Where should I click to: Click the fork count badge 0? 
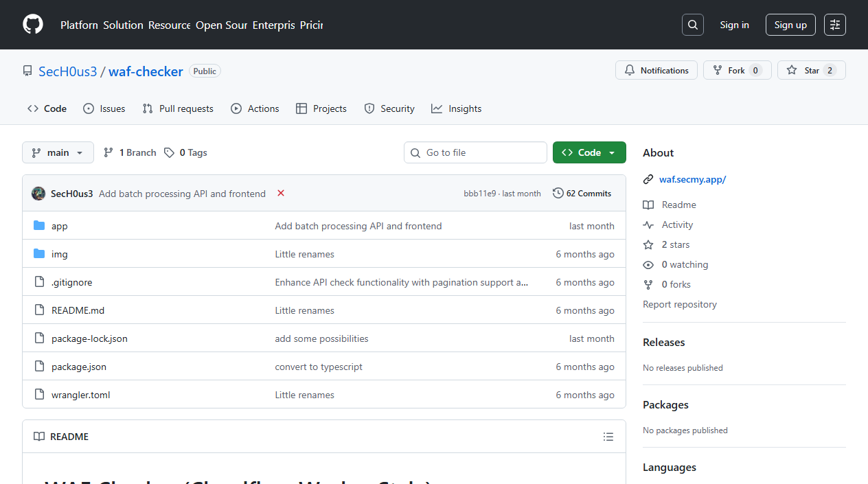755,71
